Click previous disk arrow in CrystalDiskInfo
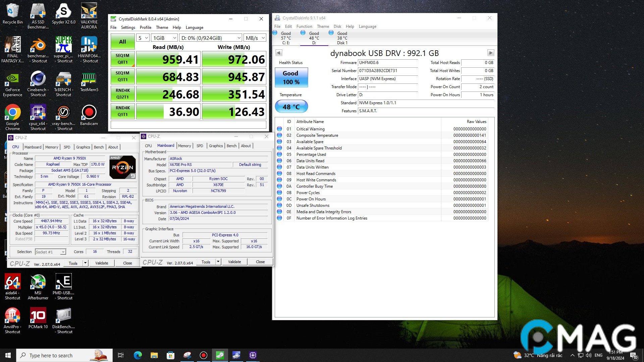 tap(279, 53)
